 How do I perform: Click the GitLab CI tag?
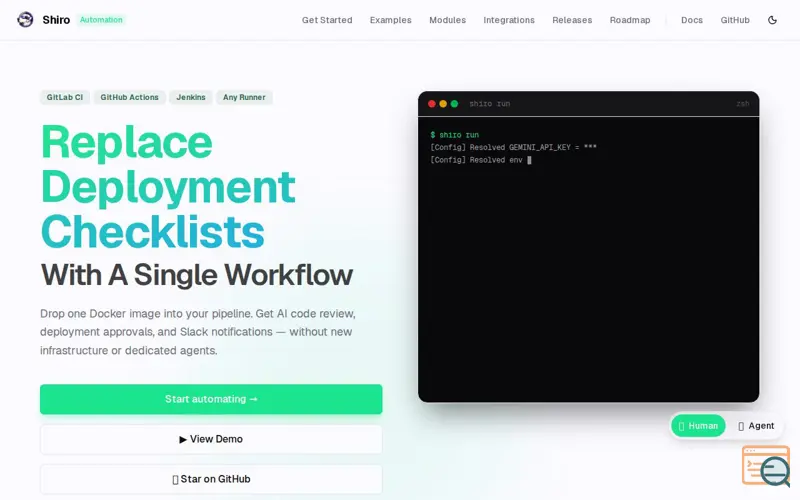[x=65, y=97]
